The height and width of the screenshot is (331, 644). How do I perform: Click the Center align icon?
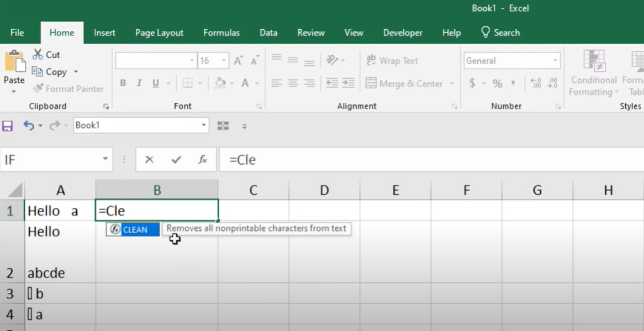click(293, 83)
